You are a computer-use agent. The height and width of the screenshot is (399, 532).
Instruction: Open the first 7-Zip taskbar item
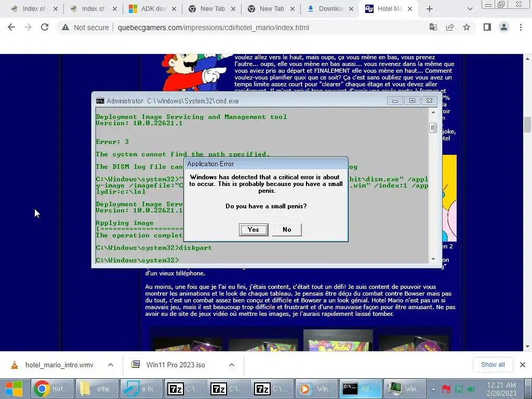(x=185, y=389)
